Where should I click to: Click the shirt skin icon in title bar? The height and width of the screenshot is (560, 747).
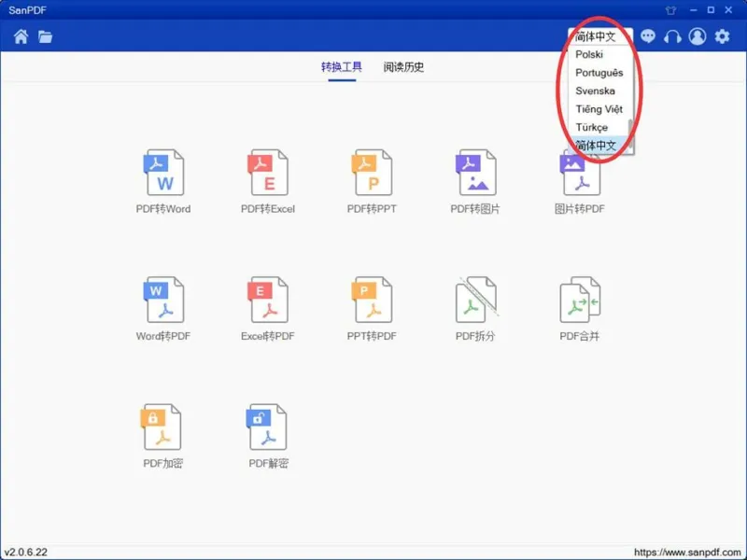(x=670, y=10)
